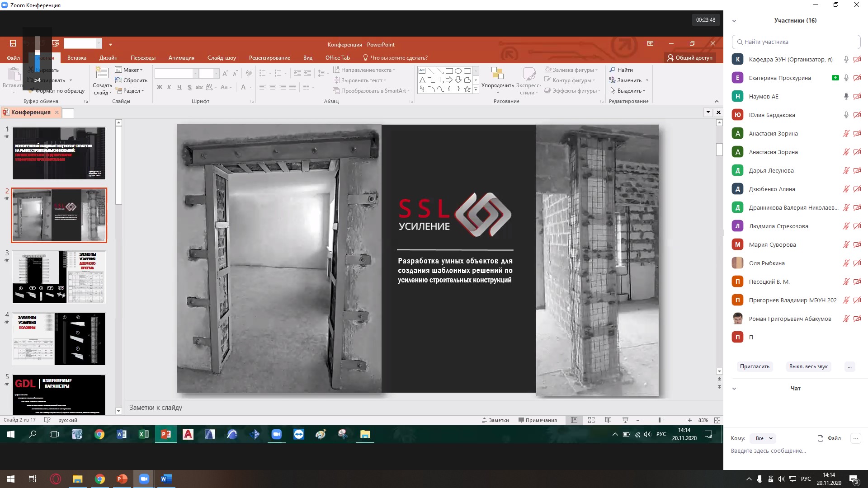Image resolution: width=868 pixels, height=488 pixels.
Task: Click the zoom-in plus icon in status bar
Action: 690,420
